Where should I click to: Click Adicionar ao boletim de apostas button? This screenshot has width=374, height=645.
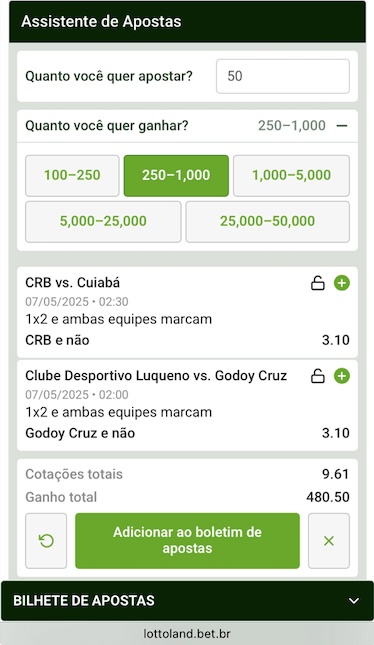(187, 541)
